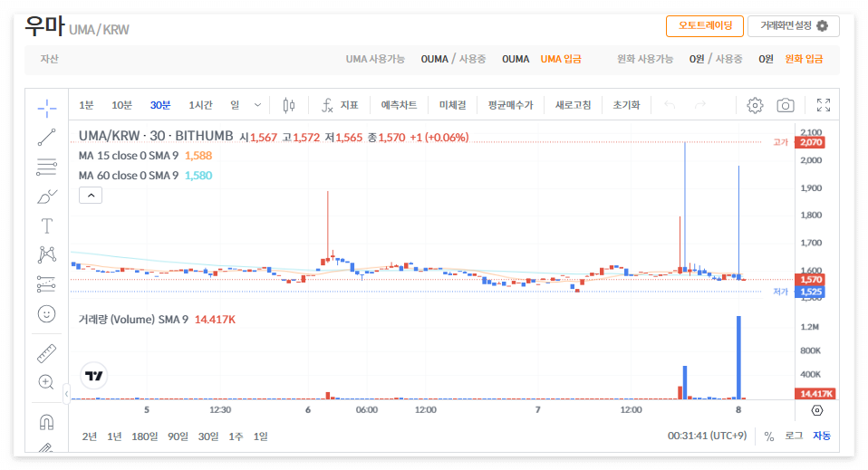Open 거래화면설정 trading screen settings

click(794, 26)
